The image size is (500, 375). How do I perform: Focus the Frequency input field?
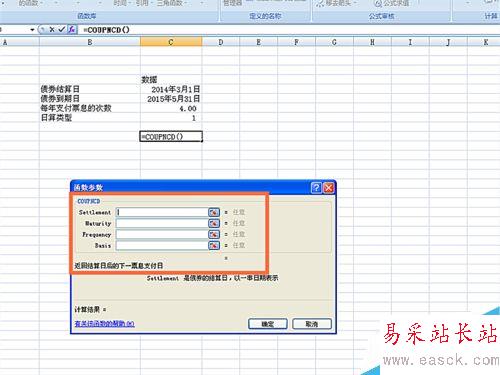click(x=162, y=234)
